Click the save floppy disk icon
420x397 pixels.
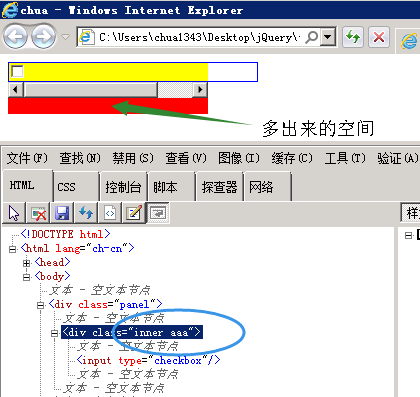tap(62, 213)
